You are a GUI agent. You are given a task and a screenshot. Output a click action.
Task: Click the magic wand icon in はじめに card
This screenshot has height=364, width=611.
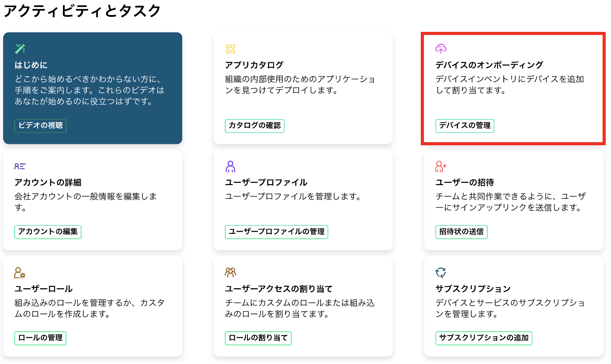tap(20, 49)
